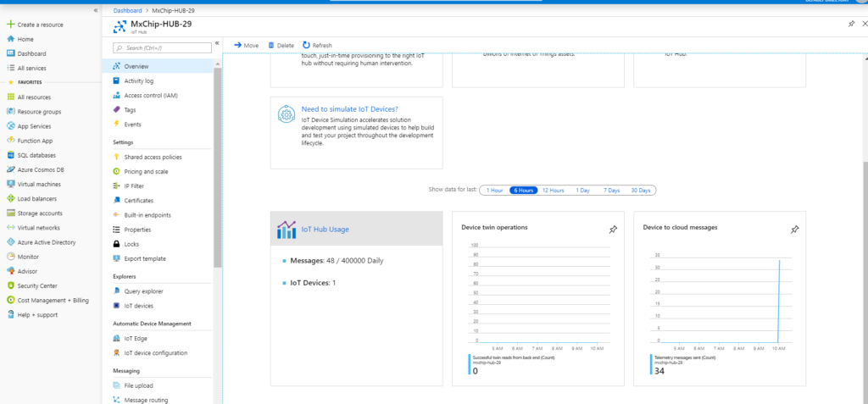The height and width of the screenshot is (404, 868).
Task: Click the resource menu vertical scrollbar
Action: 218,169
